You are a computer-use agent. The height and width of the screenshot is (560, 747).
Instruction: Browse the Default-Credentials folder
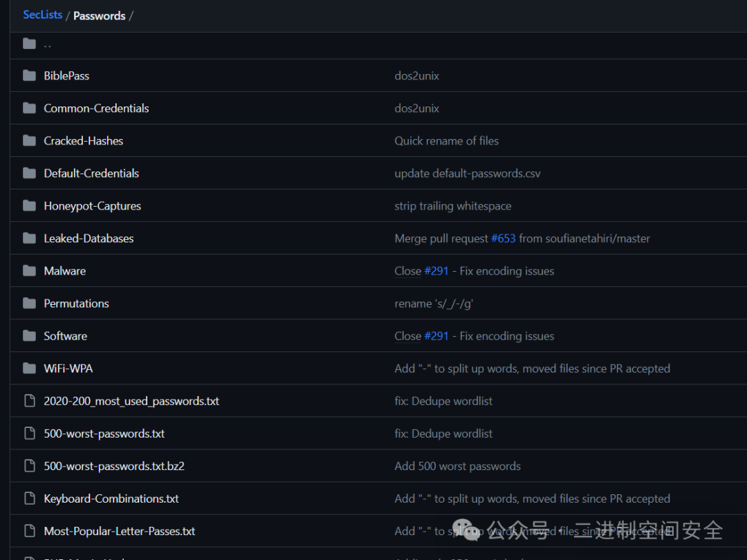[x=91, y=173]
